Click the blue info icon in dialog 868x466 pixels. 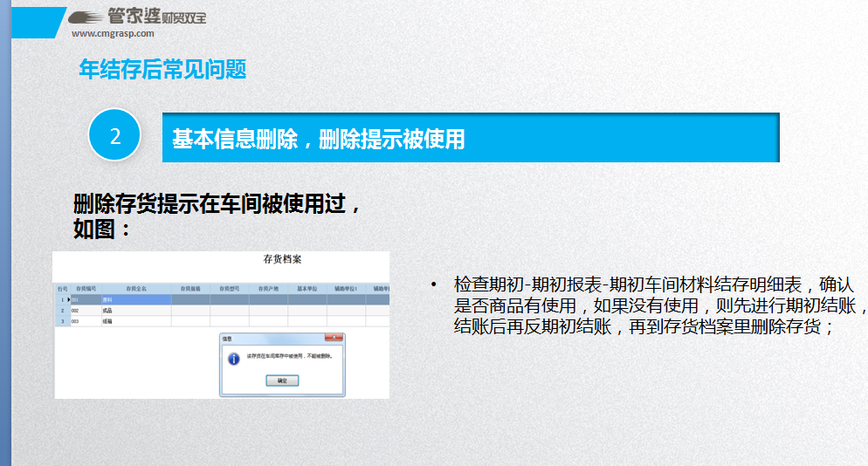pos(233,359)
